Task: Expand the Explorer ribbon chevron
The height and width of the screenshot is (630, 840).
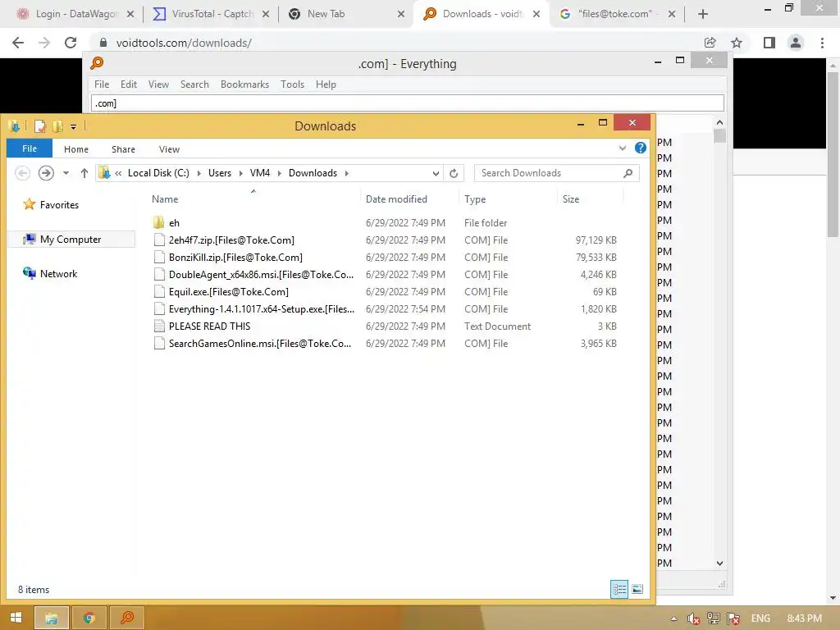Action: coord(622,148)
